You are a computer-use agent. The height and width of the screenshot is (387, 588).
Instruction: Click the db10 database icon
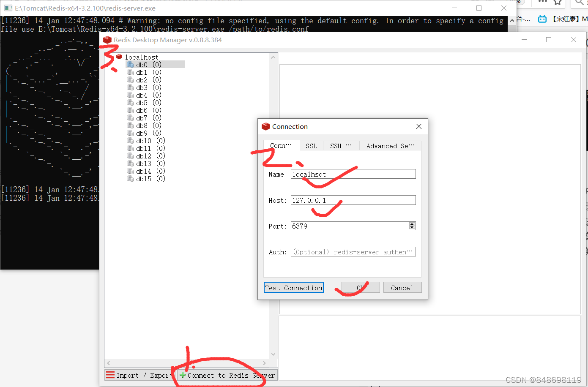[x=130, y=141]
